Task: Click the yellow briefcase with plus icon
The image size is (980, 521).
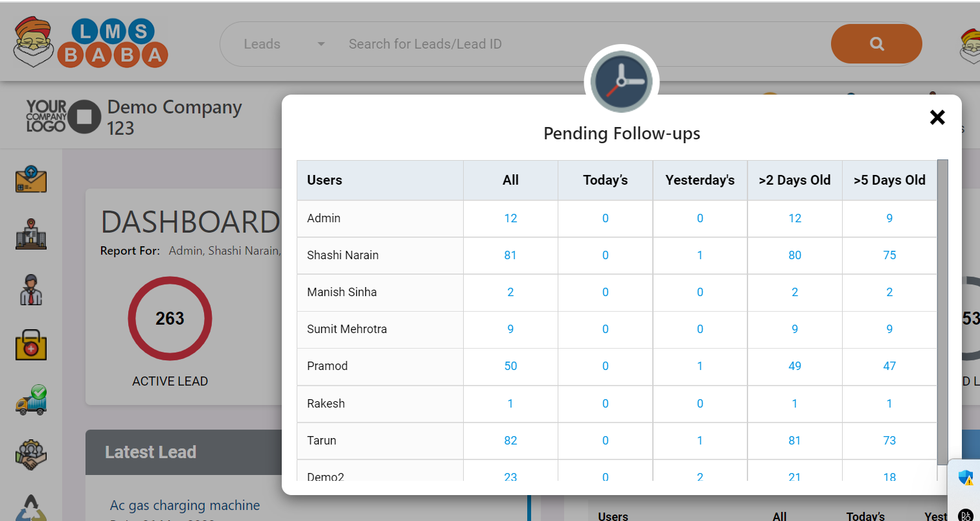Action: (30, 345)
